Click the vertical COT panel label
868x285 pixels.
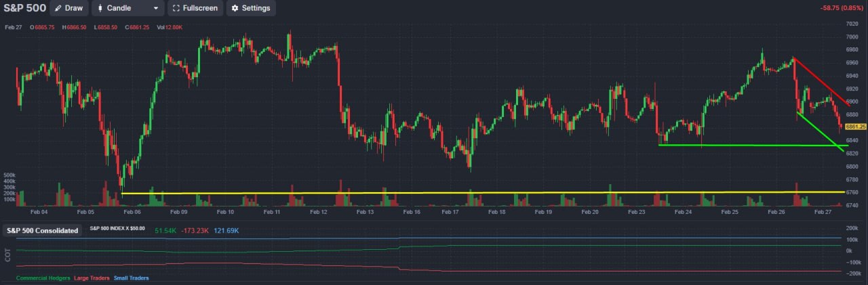(8, 256)
